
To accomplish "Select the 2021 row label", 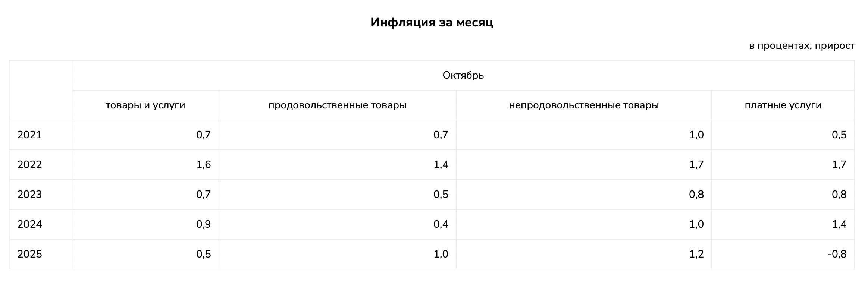I will pyautogui.click(x=29, y=135).
